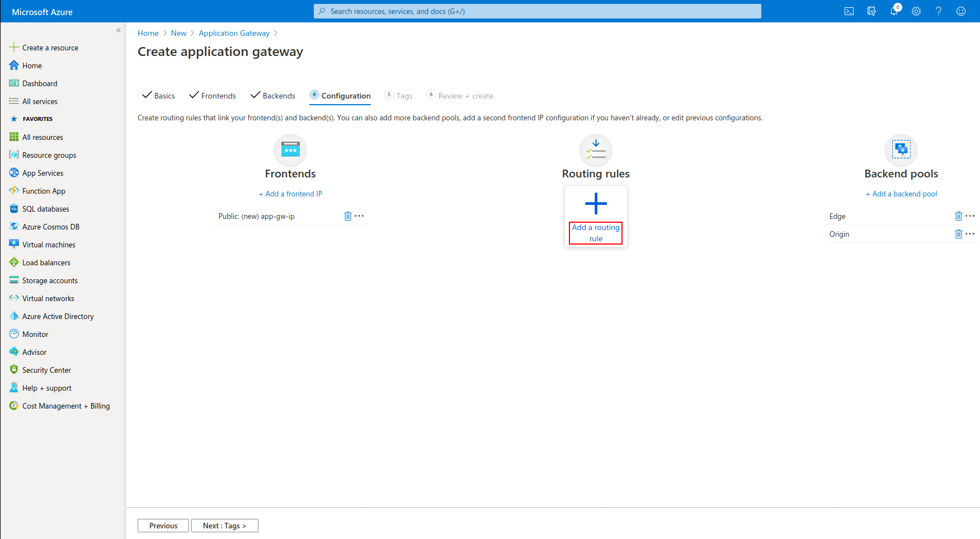Switch to the Backends tab
Screen dimensions: 980x539
273,96
